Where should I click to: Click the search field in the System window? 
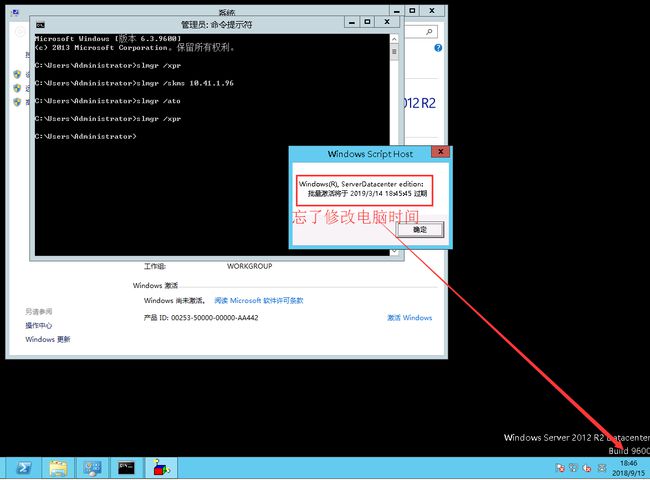(420, 32)
